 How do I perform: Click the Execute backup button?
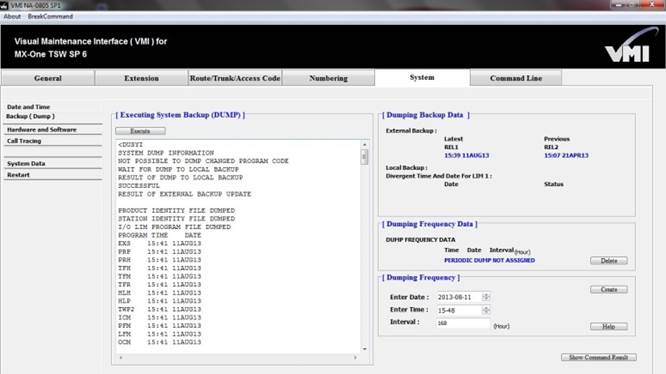click(140, 131)
